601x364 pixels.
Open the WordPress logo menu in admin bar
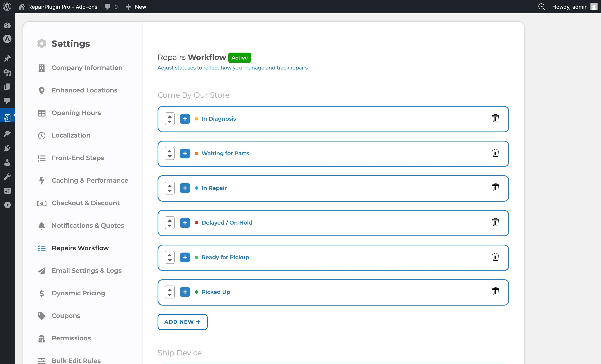click(x=7, y=7)
